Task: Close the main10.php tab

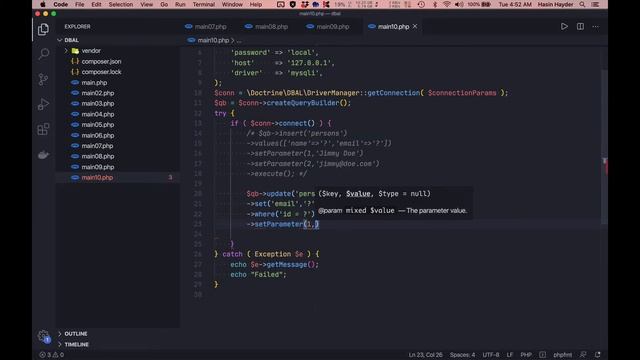Action: [x=415, y=26]
